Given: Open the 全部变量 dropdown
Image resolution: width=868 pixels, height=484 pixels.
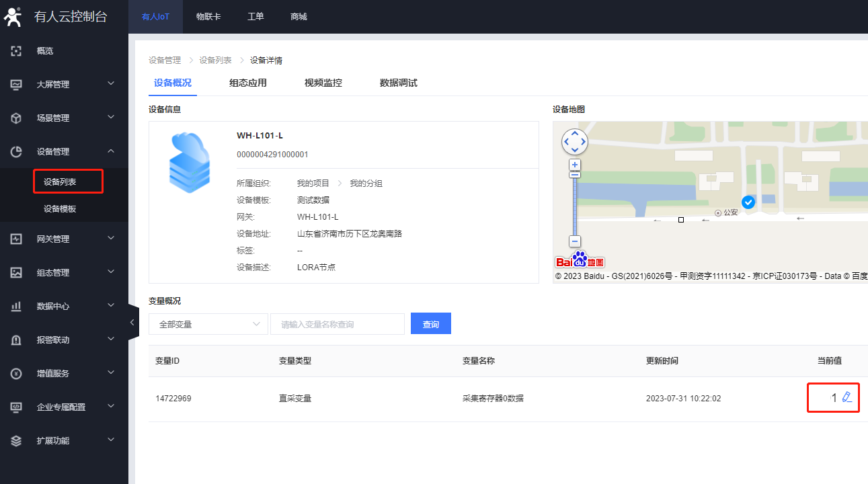Looking at the screenshot, I should pyautogui.click(x=208, y=324).
